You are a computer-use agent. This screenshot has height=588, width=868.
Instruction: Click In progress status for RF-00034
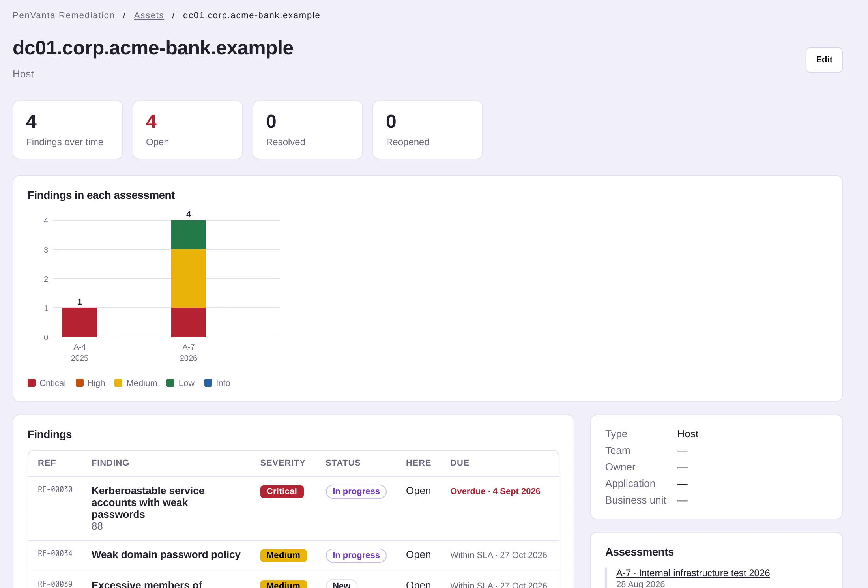tap(356, 555)
